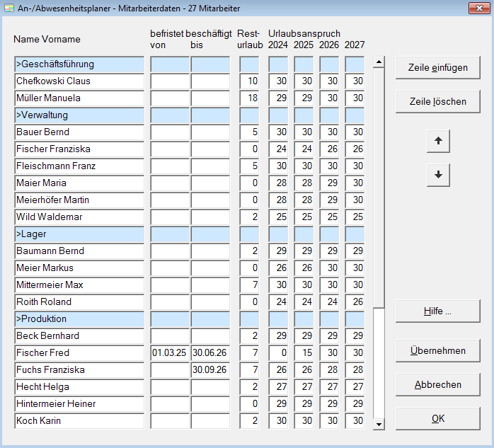Click the Mittermeier Max name field
This screenshot has height=448, width=494.
79,285
